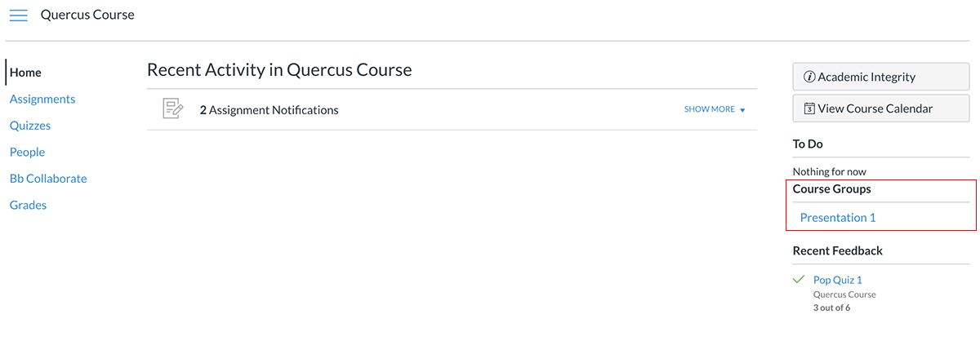Open Bb Collaborate in the sidebar
980x341 pixels.
click(48, 179)
